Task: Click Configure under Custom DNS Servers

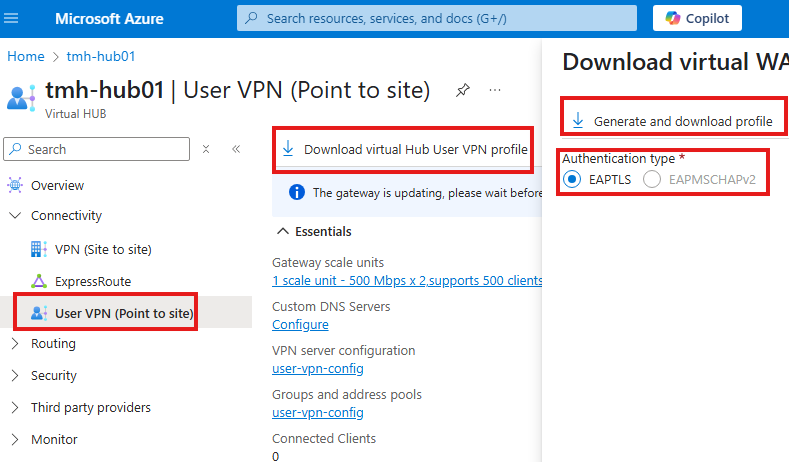Action: click(x=300, y=325)
